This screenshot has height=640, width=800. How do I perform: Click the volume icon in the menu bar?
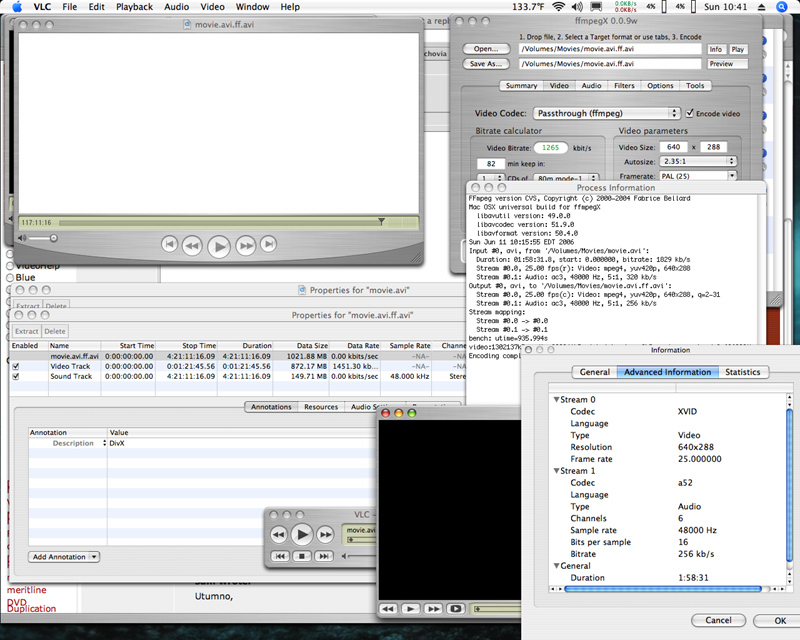[577, 7]
